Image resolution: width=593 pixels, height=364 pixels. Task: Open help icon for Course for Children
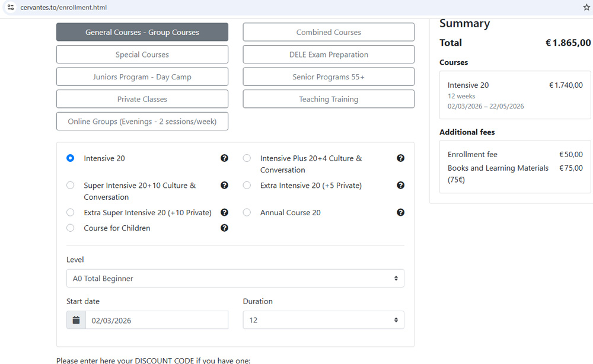tap(224, 228)
